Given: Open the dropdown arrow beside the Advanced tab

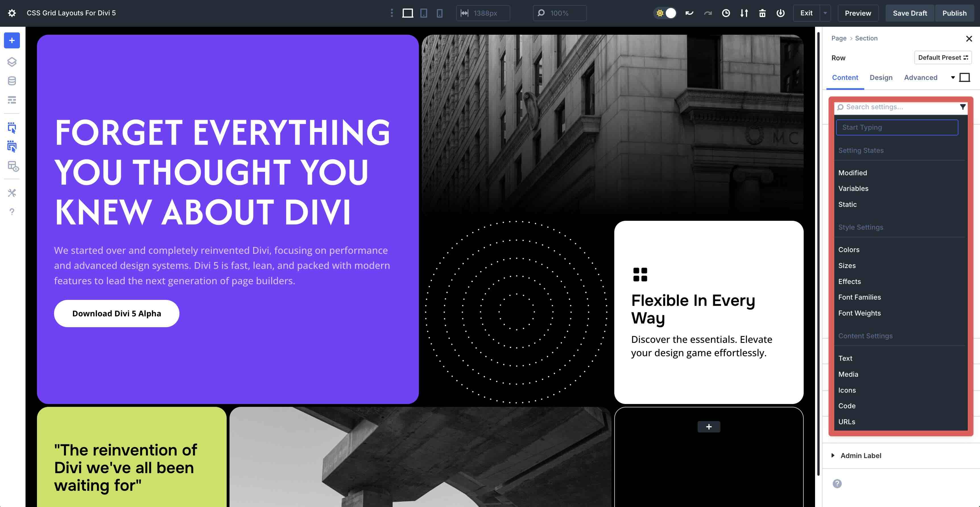Looking at the screenshot, I should click(x=953, y=77).
